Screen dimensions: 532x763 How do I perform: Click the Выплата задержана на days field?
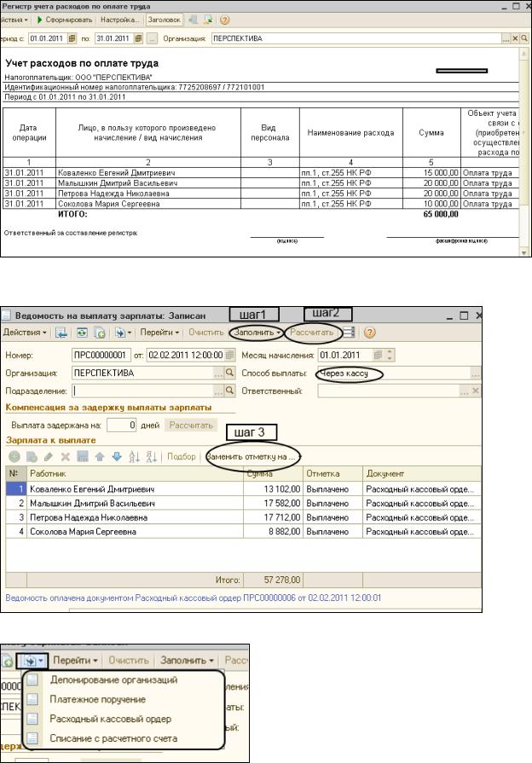pos(122,425)
